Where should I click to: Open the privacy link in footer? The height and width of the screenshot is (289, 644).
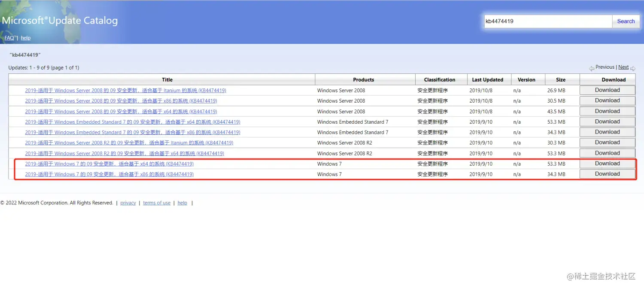click(x=128, y=203)
